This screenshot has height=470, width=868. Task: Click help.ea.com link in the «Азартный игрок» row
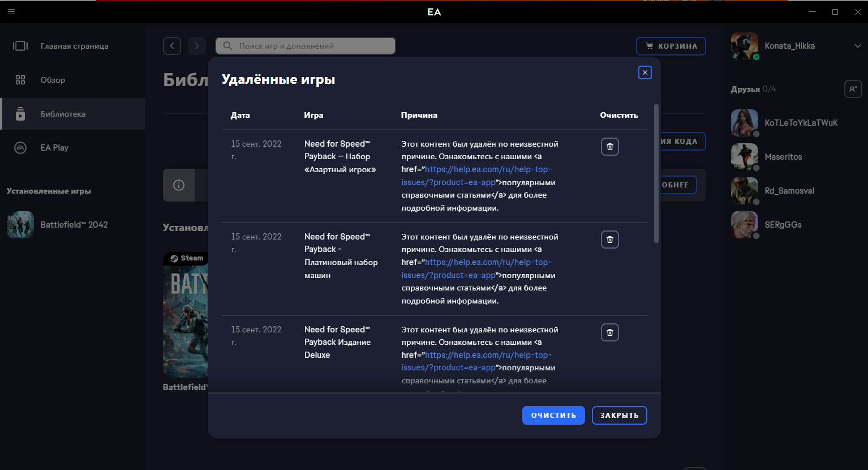[x=476, y=176]
